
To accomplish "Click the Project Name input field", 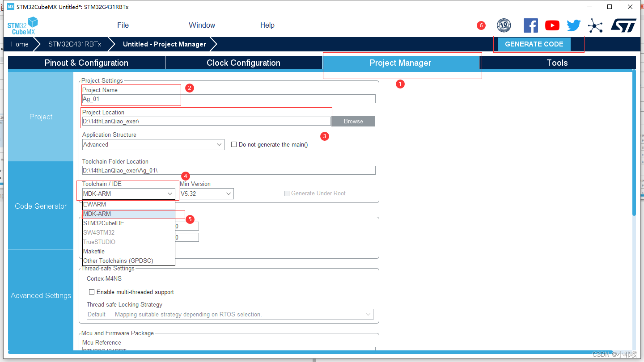I will pyautogui.click(x=229, y=99).
